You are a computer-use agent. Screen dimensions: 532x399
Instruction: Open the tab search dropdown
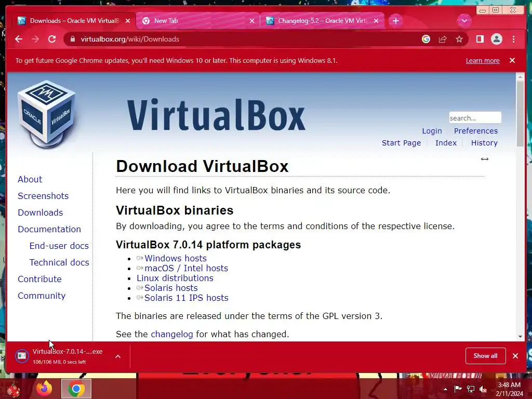click(464, 21)
